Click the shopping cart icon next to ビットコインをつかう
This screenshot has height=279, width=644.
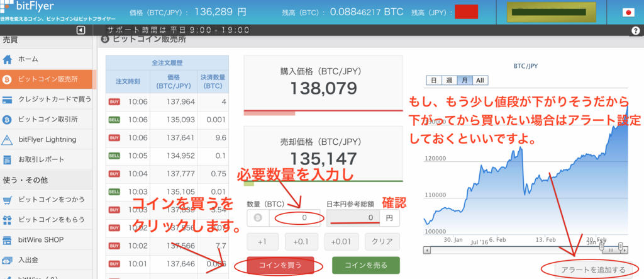pyautogui.click(x=8, y=200)
